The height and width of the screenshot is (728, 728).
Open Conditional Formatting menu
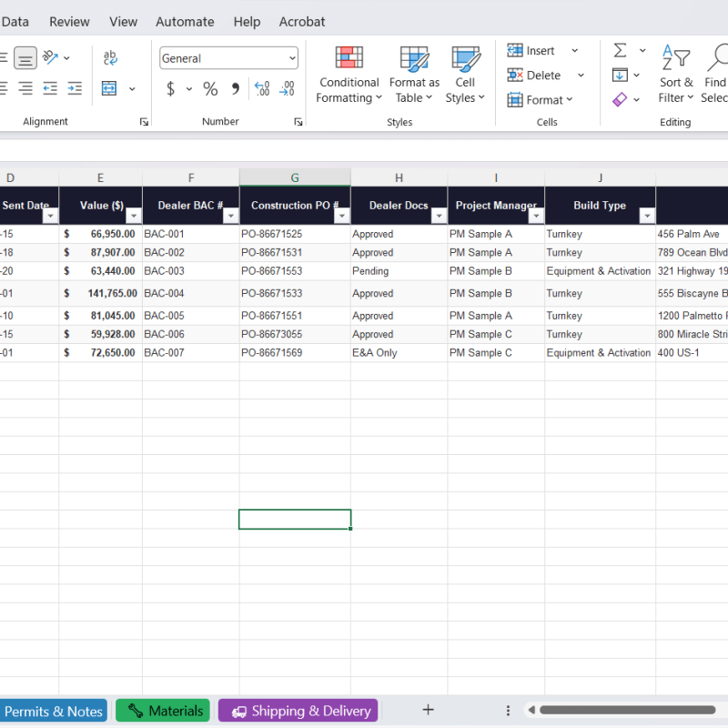coord(349,75)
